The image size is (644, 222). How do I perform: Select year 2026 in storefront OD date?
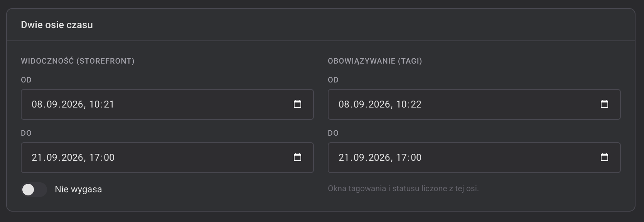coord(73,104)
